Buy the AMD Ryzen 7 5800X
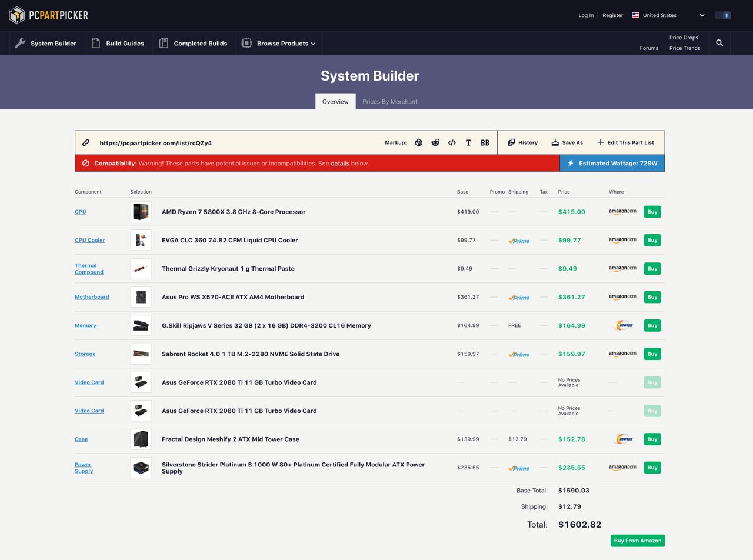 [x=652, y=212]
